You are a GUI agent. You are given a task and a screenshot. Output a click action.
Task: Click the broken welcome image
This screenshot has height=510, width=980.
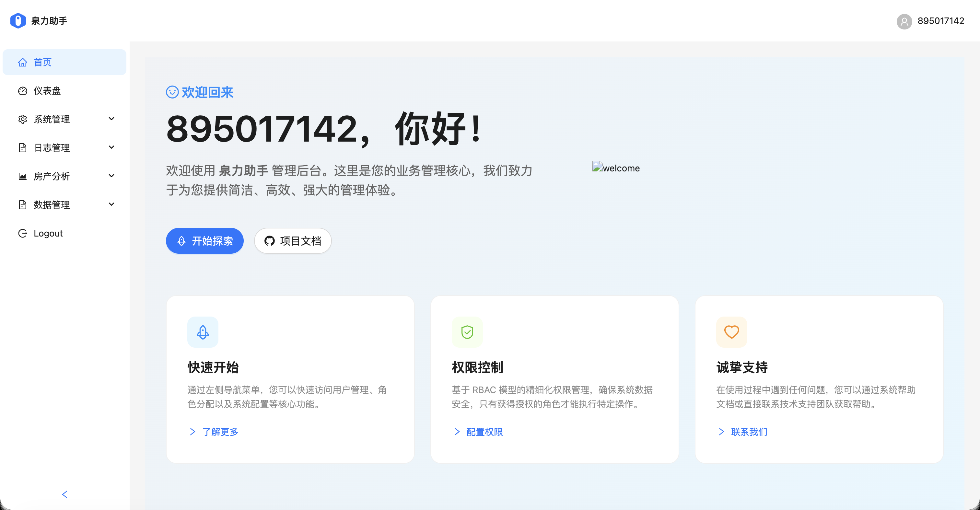[x=615, y=168]
